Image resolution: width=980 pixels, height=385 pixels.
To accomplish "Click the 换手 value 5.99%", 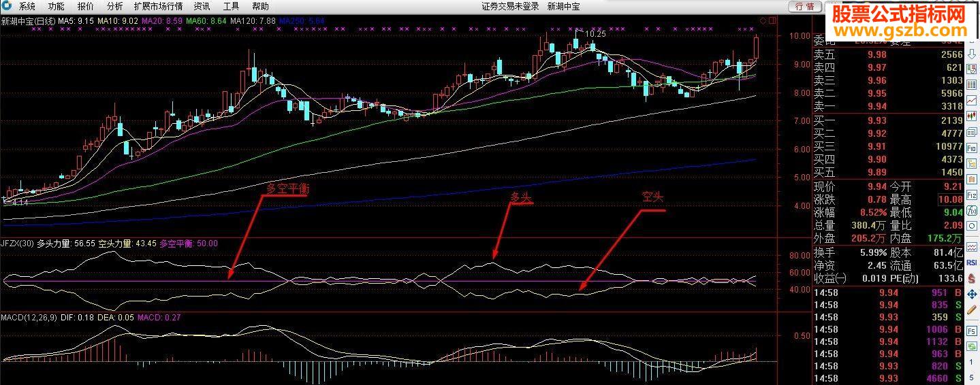I will tap(872, 252).
